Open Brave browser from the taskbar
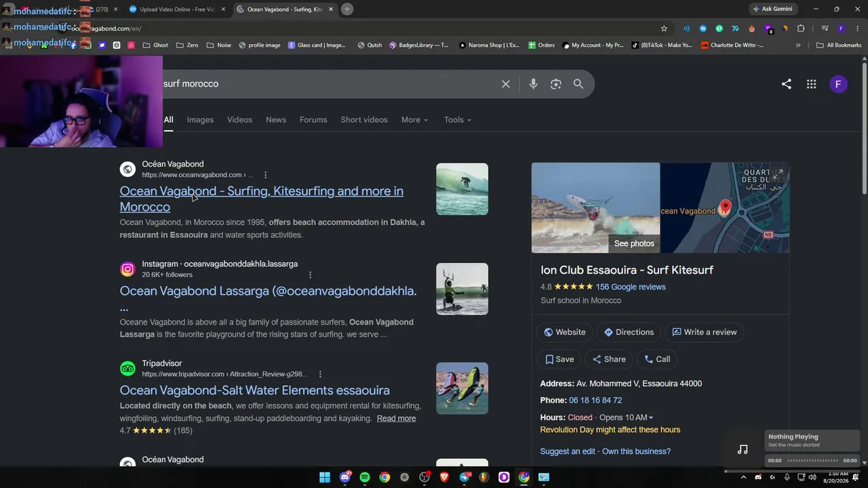The image size is (868, 488). (444, 477)
